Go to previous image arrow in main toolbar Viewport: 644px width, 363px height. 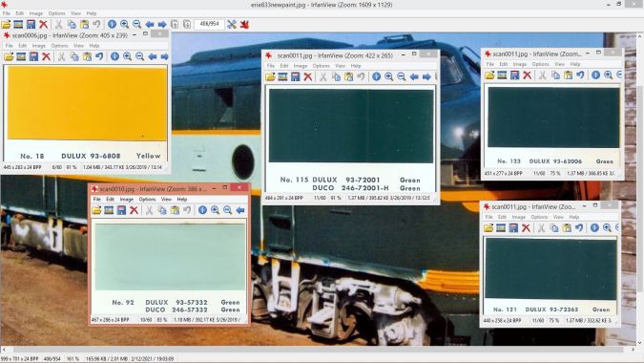pos(150,24)
